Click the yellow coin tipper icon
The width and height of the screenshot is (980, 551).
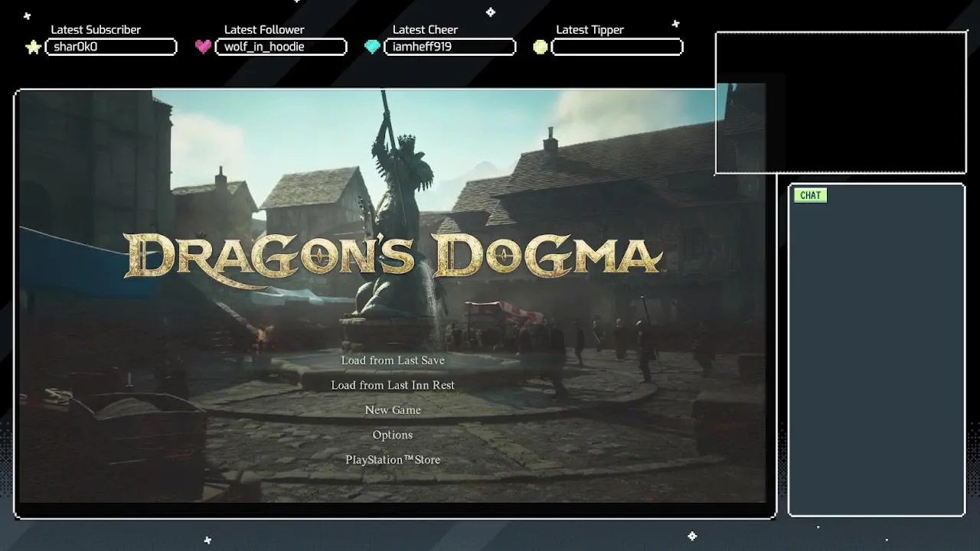pyautogui.click(x=541, y=47)
